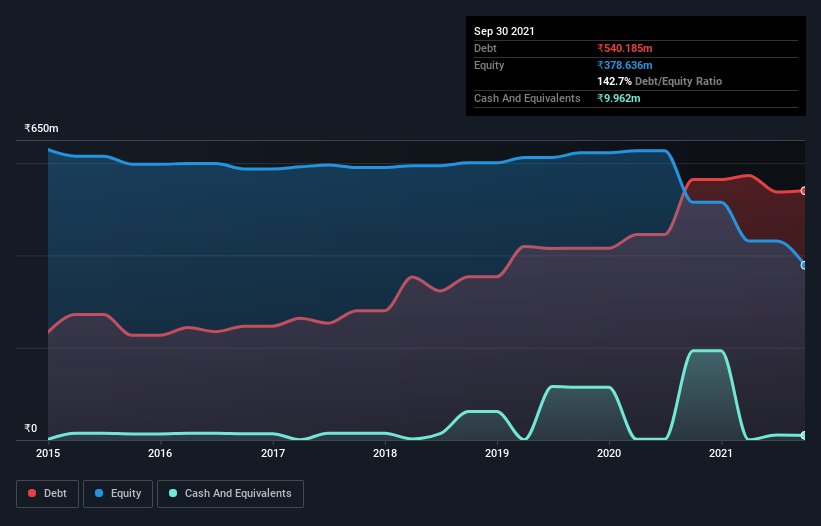The height and width of the screenshot is (526, 821).
Task: Click the 2020 x-axis label
Action: click(x=609, y=453)
